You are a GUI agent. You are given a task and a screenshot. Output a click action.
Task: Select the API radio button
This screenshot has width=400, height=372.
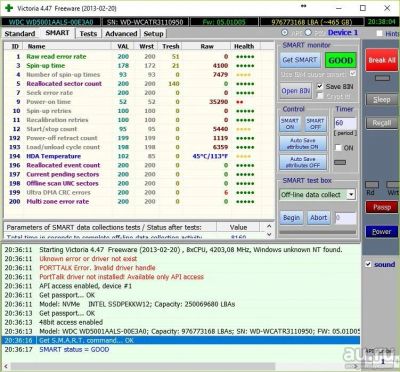(x=285, y=33)
